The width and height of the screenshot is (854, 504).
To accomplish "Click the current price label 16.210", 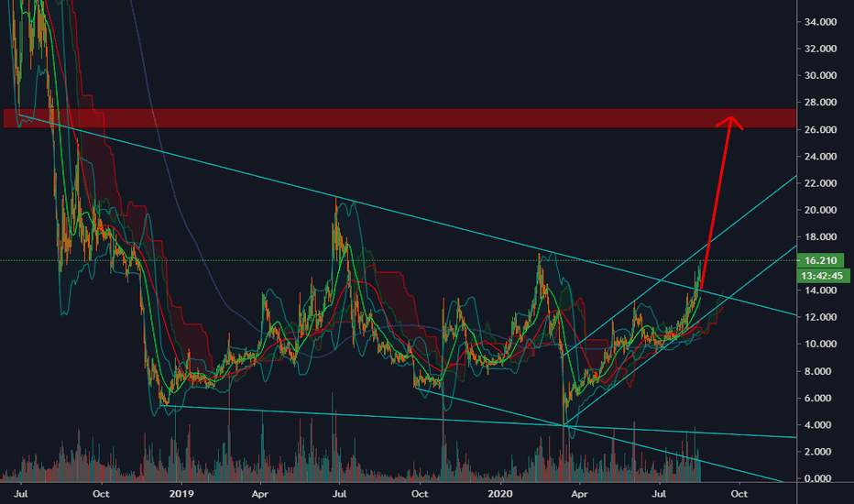I will (x=823, y=260).
